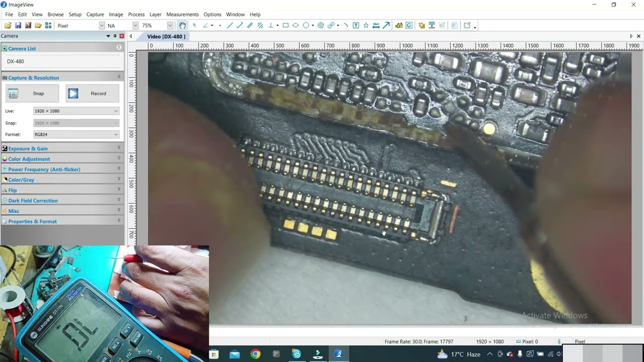Open the Live resolution dropdown
The image size is (644, 362).
76,111
